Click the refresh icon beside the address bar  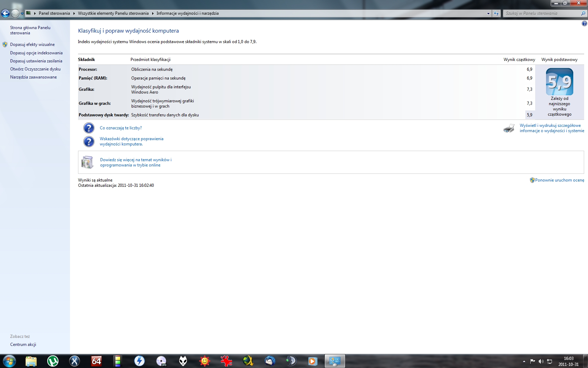(x=496, y=13)
